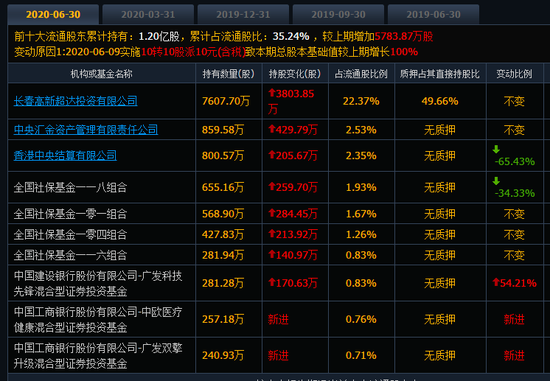This screenshot has height=381, width=550.
Task: Open the 2019-06-30 period tab
Action: [433, 14]
